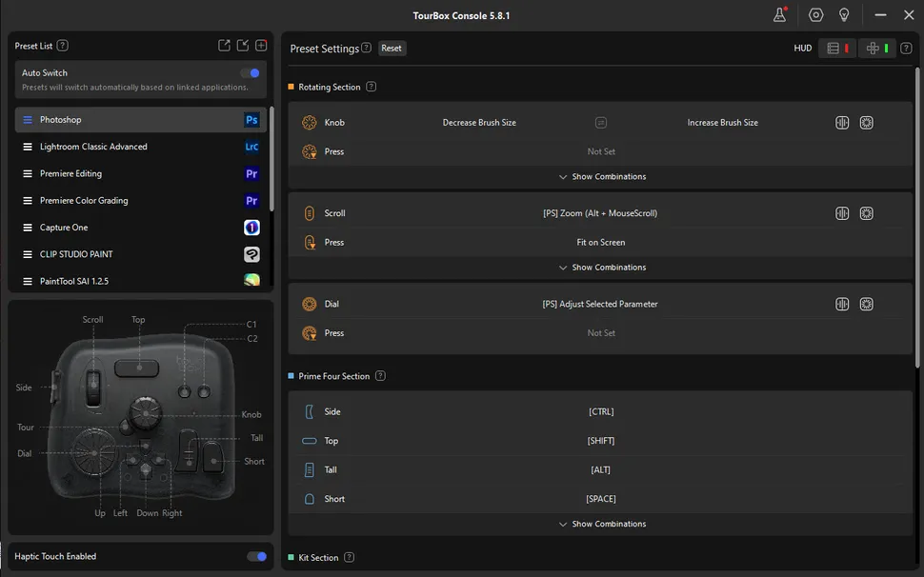Click the swap icon between the Knob brush size actions
The image size is (924, 577).
point(601,123)
